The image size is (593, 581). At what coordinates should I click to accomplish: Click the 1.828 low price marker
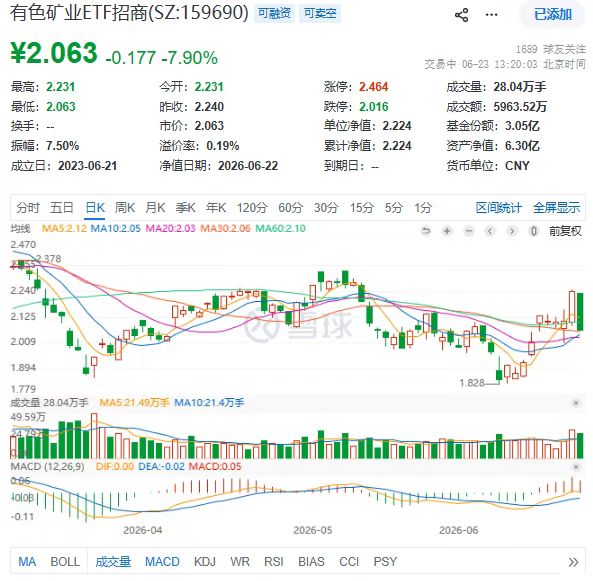click(x=472, y=383)
